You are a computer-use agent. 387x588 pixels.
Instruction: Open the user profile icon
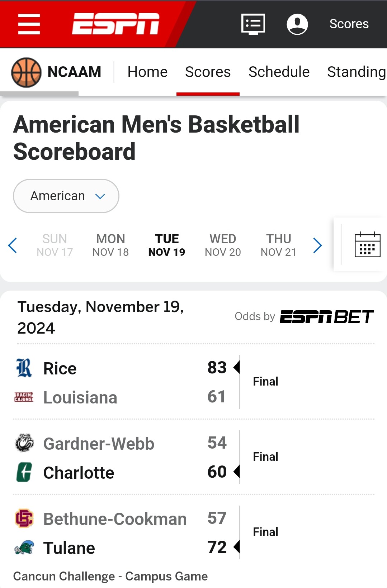pyautogui.click(x=297, y=24)
